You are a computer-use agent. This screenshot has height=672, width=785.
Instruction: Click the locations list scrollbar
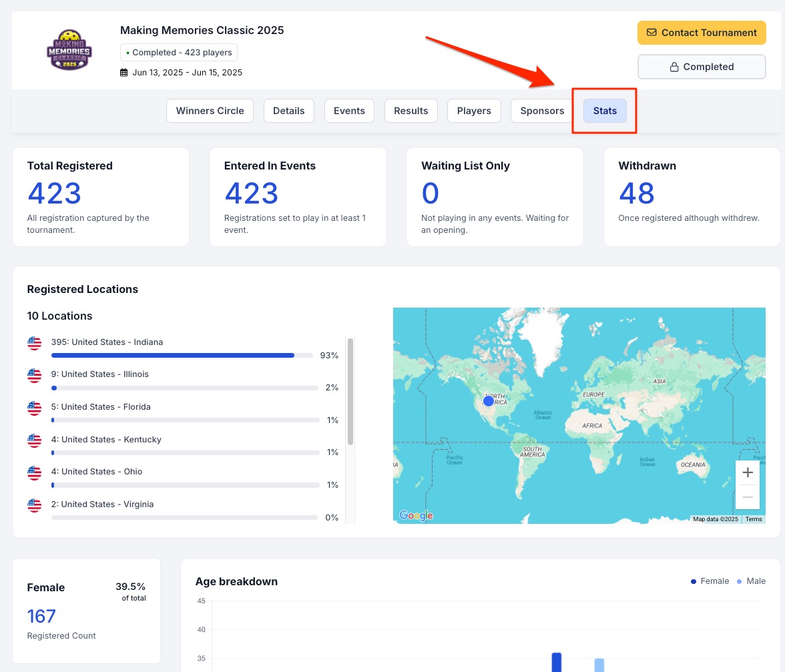pyautogui.click(x=350, y=392)
